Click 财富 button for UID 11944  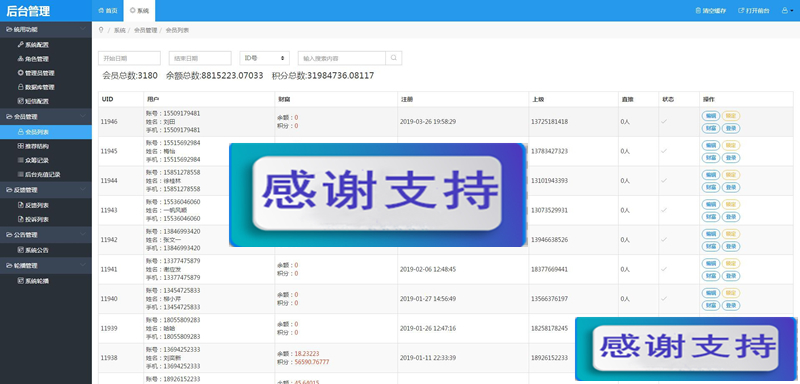click(x=710, y=187)
